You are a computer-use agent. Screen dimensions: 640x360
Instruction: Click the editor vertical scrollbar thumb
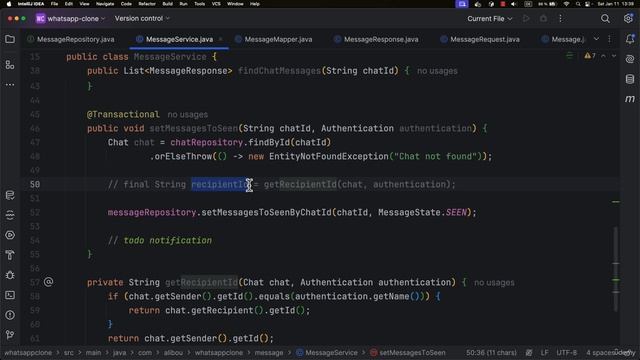(616, 269)
